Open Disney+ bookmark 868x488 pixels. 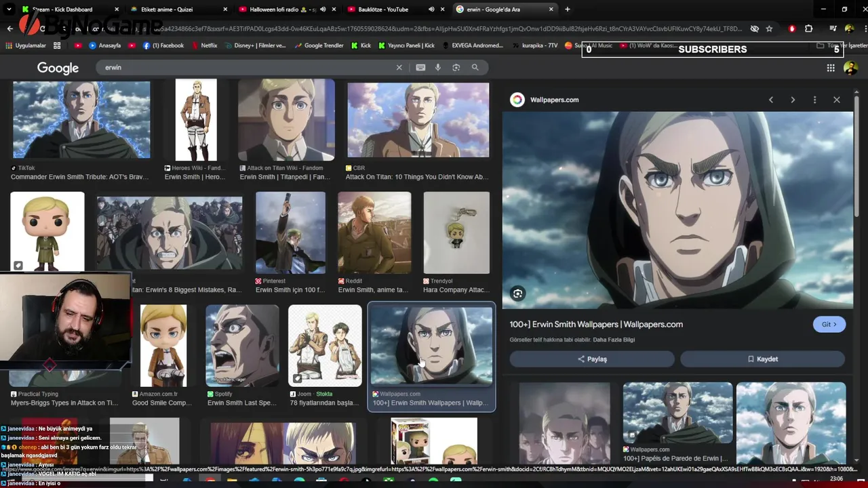(x=254, y=45)
